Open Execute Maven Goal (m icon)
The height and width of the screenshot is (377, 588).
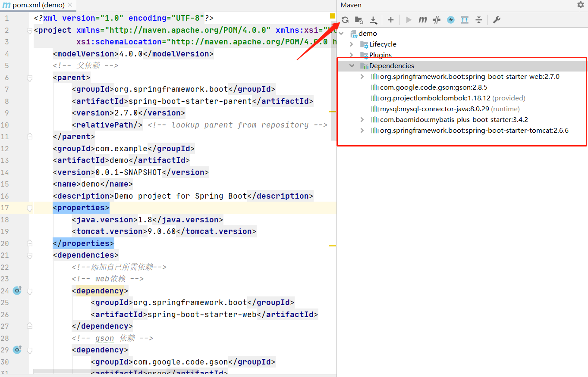(423, 20)
